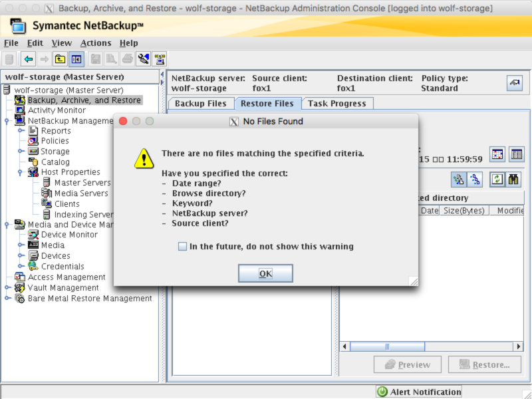Expand the Vault Management node
The height and width of the screenshot is (399, 532).
click(x=5, y=288)
